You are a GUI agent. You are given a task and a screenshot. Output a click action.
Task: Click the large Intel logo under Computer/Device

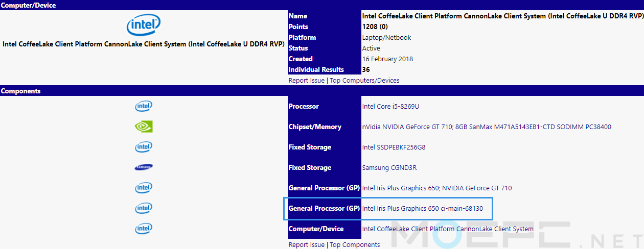(144, 24)
